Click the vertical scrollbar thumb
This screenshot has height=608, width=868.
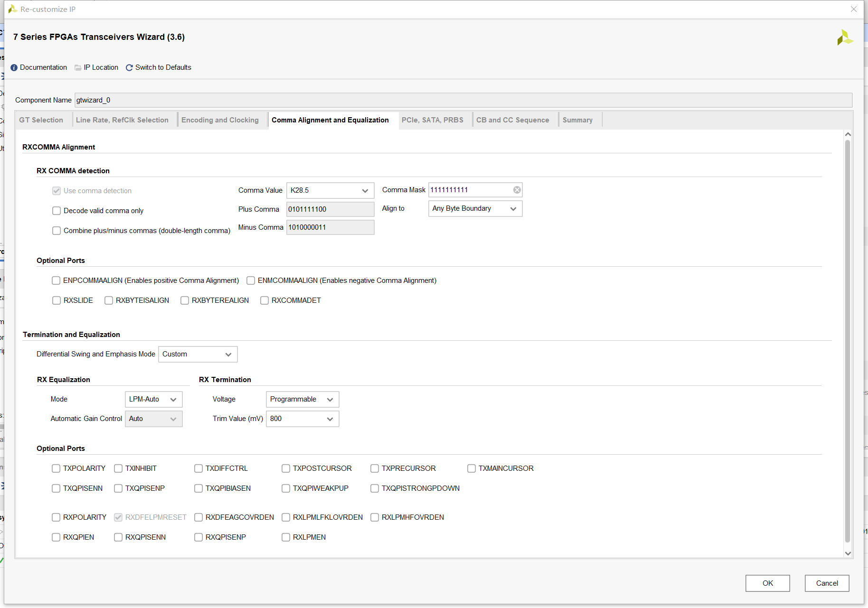point(848,341)
